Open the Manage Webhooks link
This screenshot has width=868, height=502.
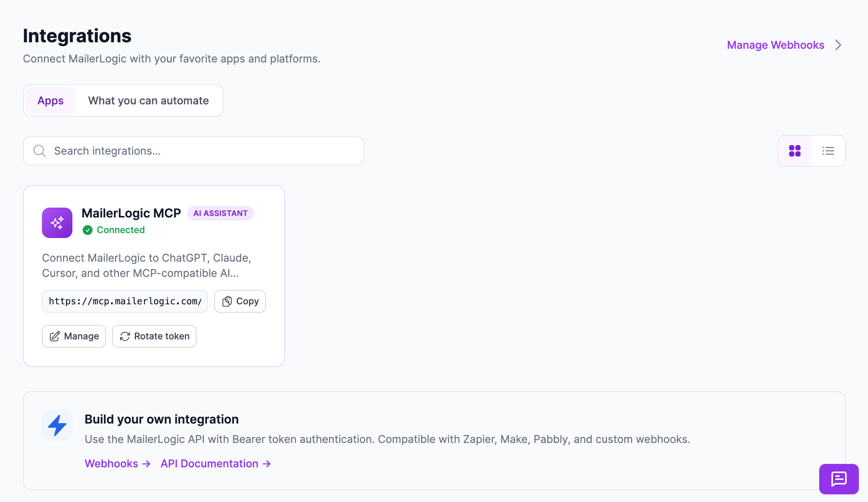[x=776, y=45]
